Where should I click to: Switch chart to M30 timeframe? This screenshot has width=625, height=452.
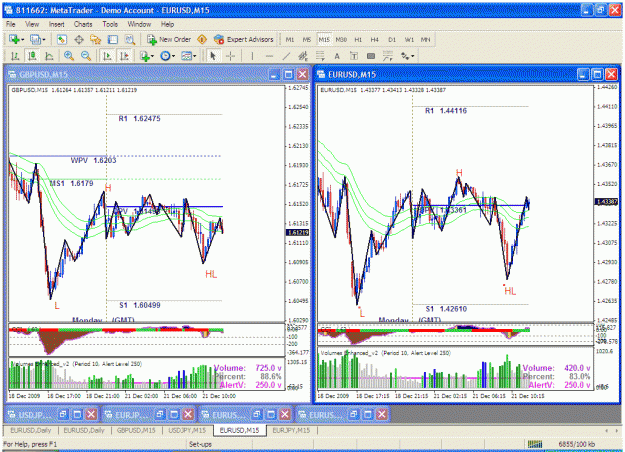coord(341,39)
